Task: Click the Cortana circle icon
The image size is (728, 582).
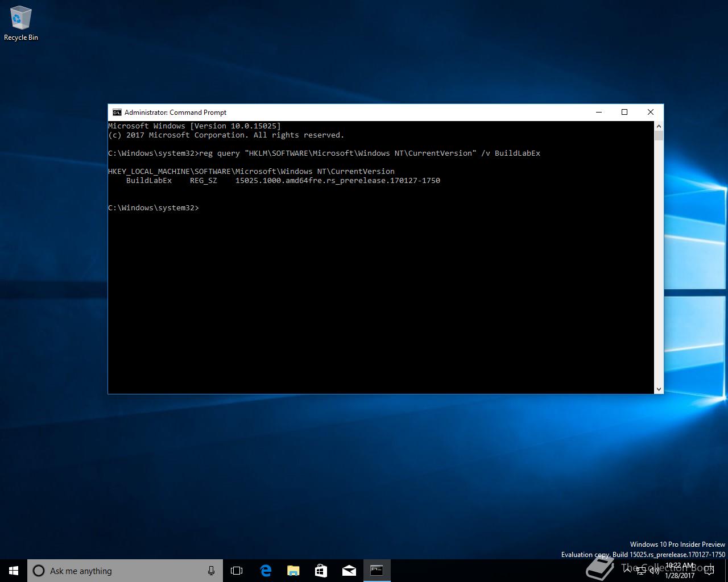Action: tap(39, 571)
